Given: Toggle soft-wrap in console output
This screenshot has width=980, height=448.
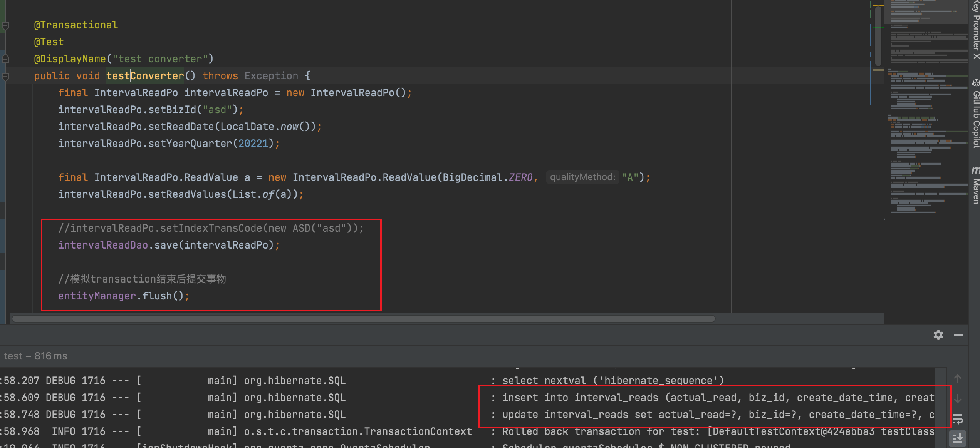Looking at the screenshot, I should tap(957, 419).
